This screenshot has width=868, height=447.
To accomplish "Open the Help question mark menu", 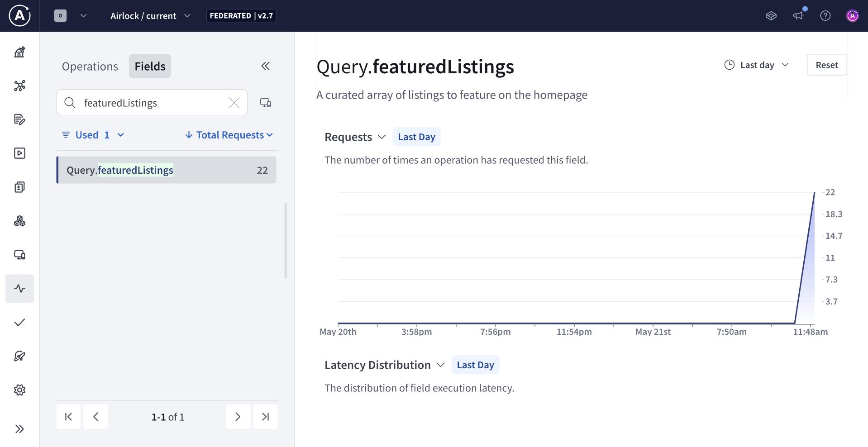I will pyautogui.click(x=825, y=15).
